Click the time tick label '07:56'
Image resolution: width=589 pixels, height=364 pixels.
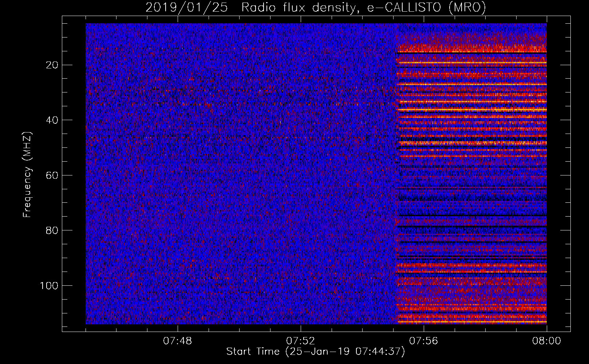[x=423, y=341]
